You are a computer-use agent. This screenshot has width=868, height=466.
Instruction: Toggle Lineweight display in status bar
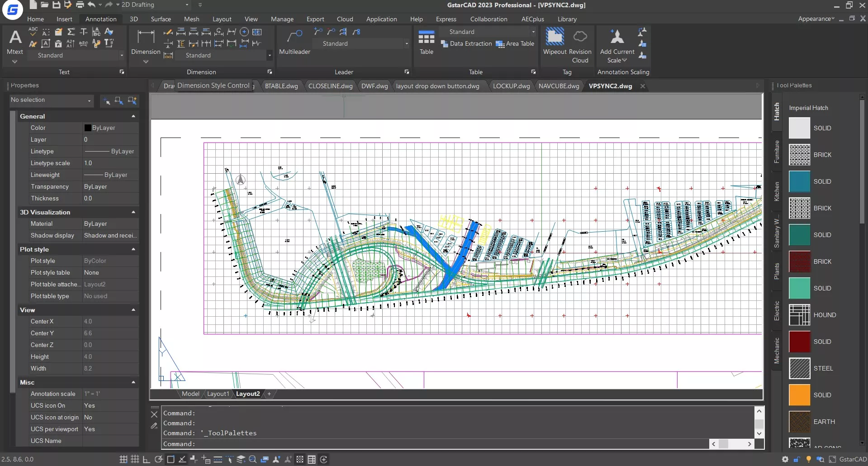(218, 459)
